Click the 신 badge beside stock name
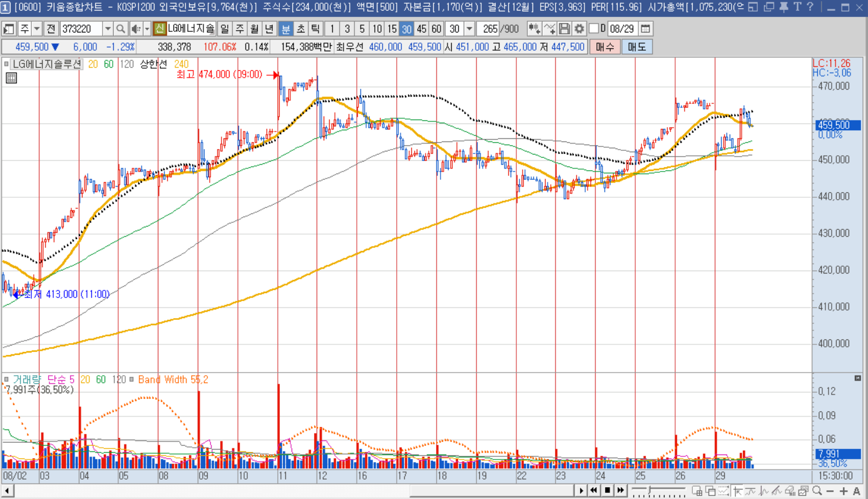 (160, 29)
